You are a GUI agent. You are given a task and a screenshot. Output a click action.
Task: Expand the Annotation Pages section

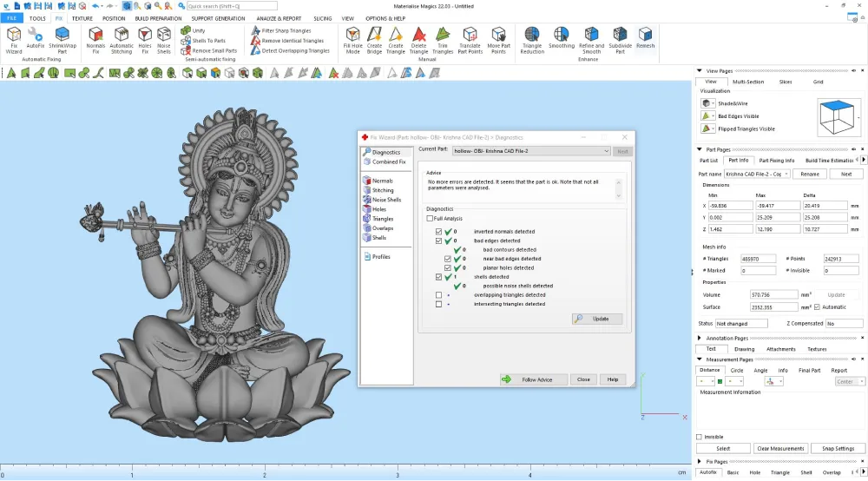[700, 339]
